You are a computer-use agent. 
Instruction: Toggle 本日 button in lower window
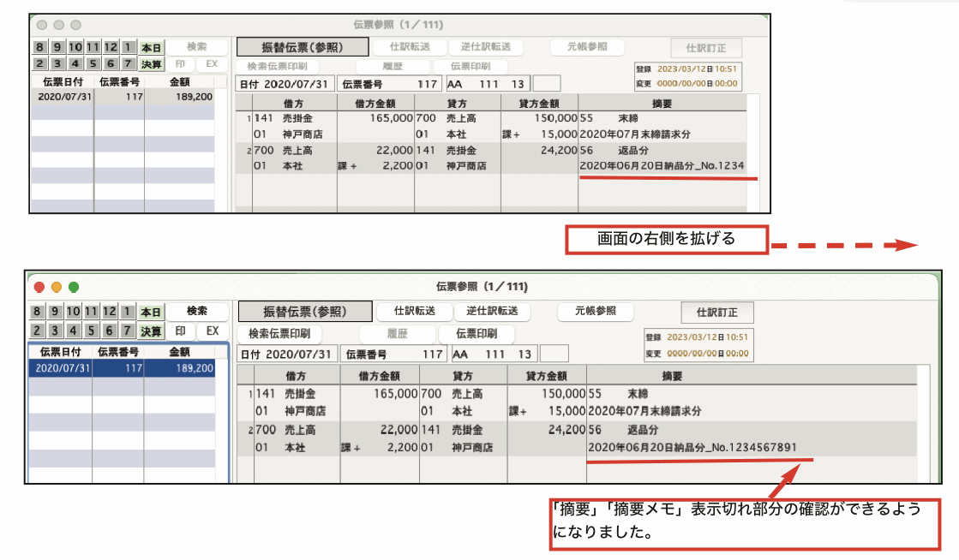[x=151, y=313]
